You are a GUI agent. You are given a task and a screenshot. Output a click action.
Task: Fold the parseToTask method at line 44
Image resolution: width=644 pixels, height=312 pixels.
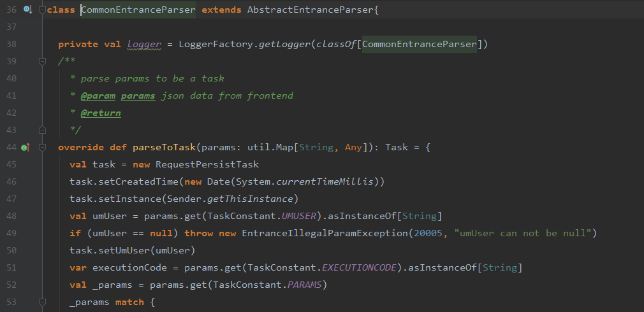(43, 148)
